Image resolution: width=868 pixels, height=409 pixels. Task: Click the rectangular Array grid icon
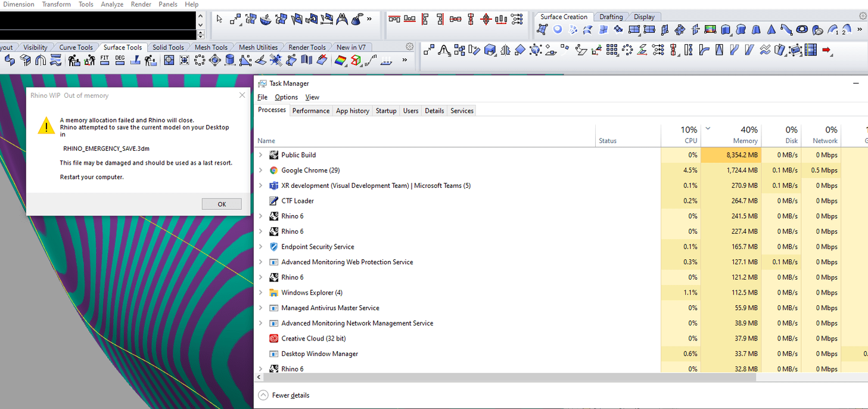point(612,50)
